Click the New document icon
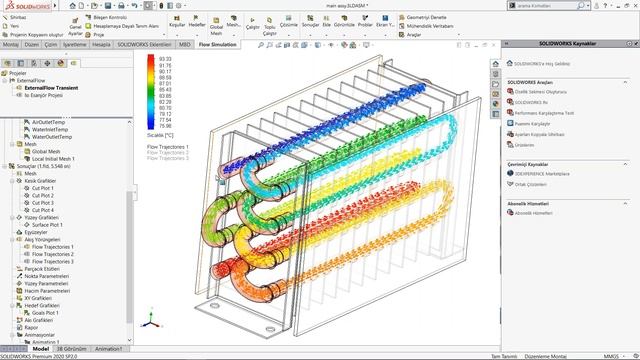Image resolution: width=640 pixels, height=360 pixels. tap(82, 6)
